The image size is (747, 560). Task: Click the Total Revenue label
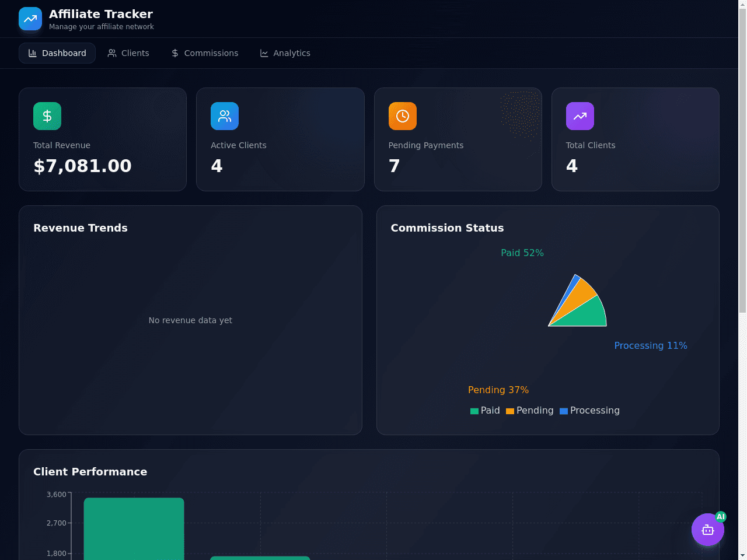pyautogui.click(x=62, y=145)
